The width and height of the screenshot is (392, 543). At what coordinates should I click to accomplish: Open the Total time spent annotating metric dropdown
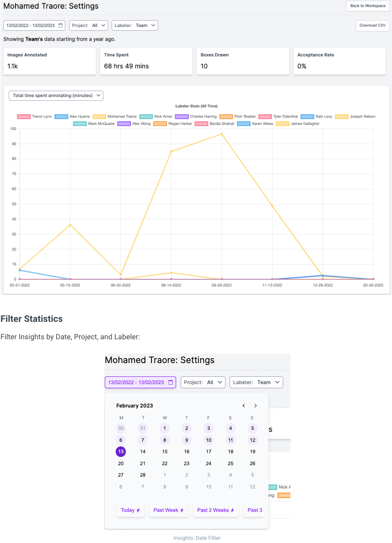point(55,95)
